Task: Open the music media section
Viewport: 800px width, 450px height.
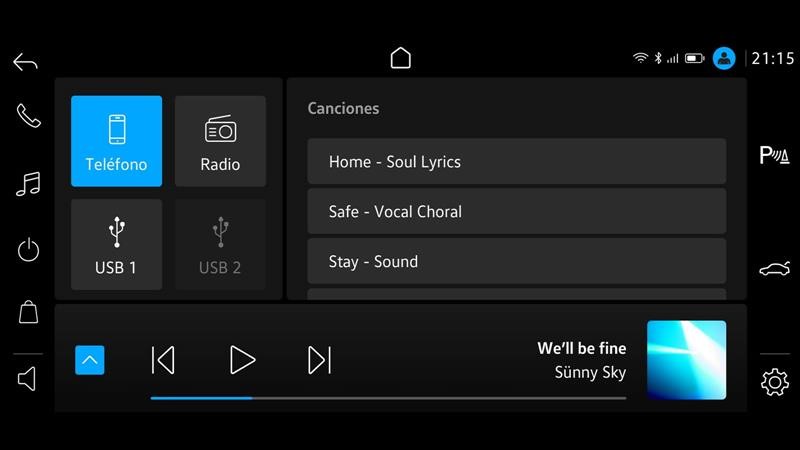Action: click(28, 184)
